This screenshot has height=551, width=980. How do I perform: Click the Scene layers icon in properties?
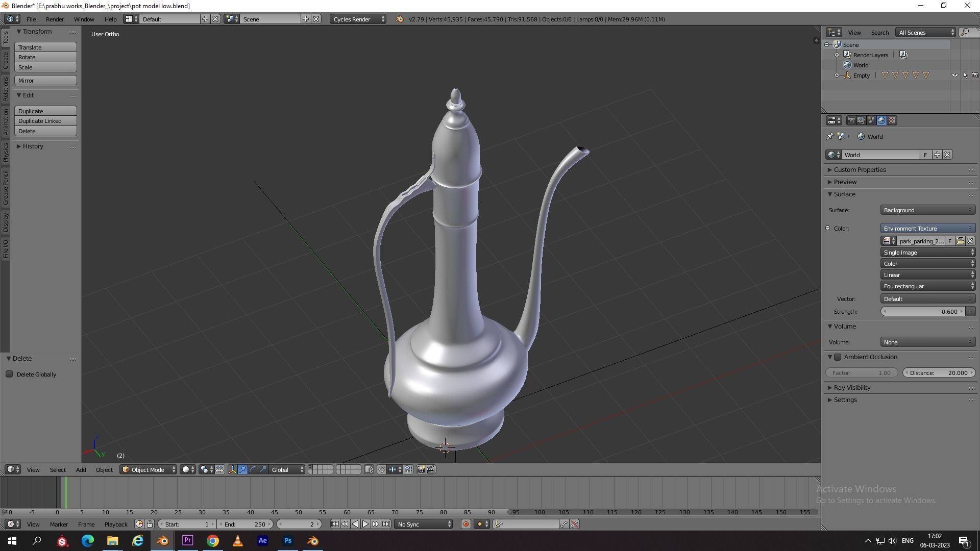point(861,120)
